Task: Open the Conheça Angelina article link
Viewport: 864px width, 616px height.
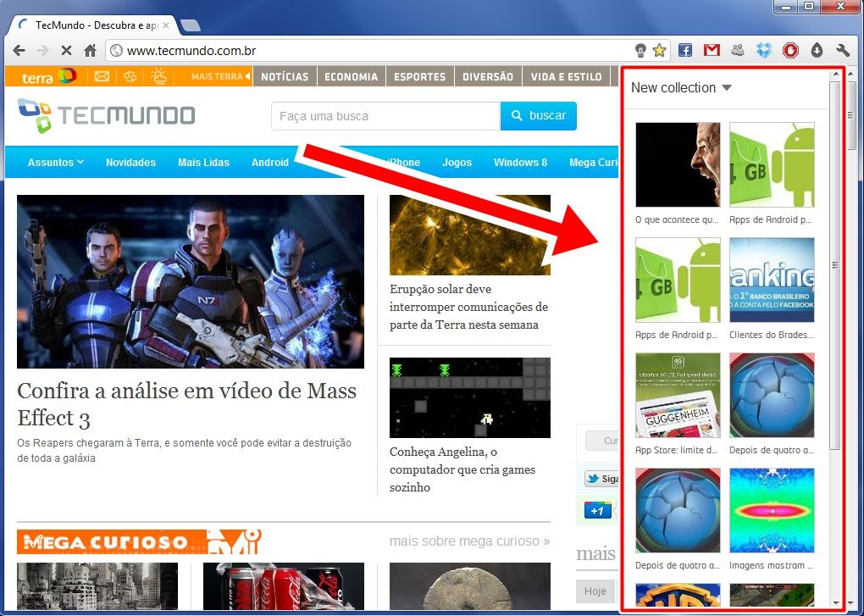Action: pos(462,469)
